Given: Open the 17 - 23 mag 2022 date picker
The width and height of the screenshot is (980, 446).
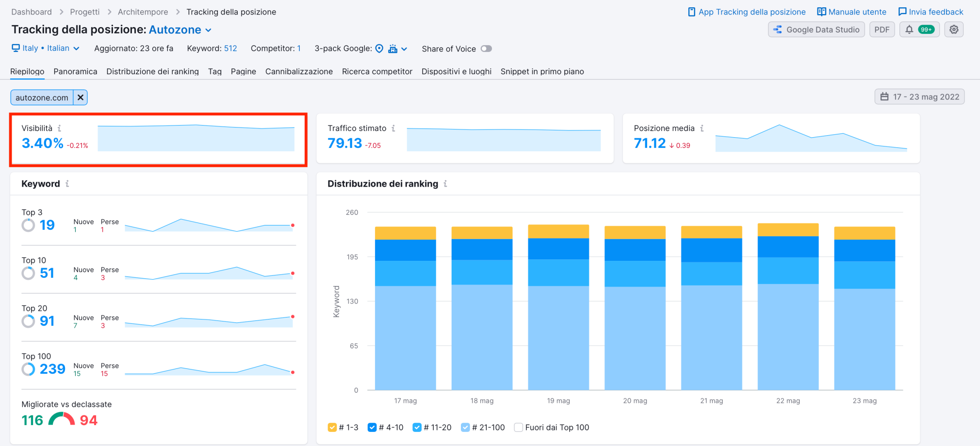Looking at the screenshot, I should (919, 96).
